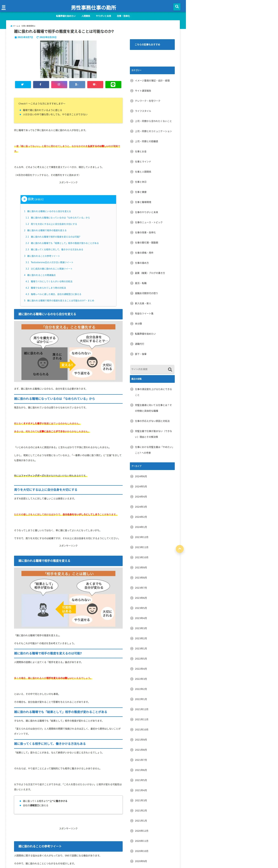Click the header search icon
Viewport: 278px width, 868px height.
pos(177,7)
